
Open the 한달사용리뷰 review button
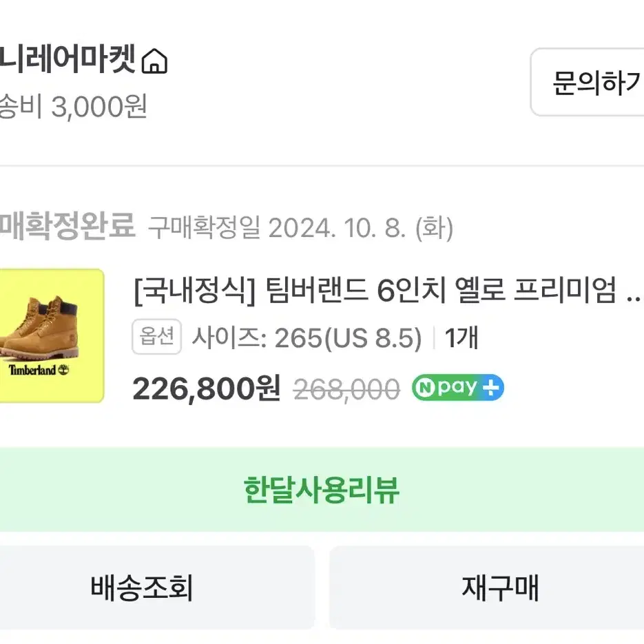(322, 490)
